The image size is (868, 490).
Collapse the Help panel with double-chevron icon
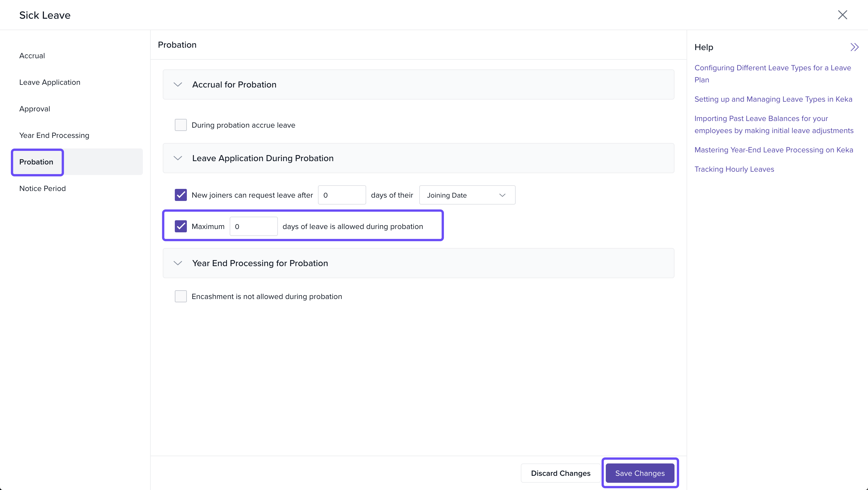854,47
